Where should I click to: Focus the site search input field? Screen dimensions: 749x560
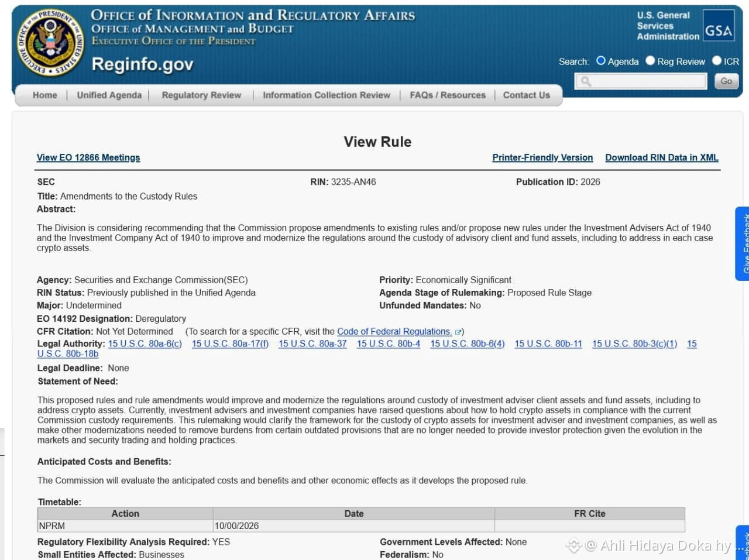pos(641,81)
